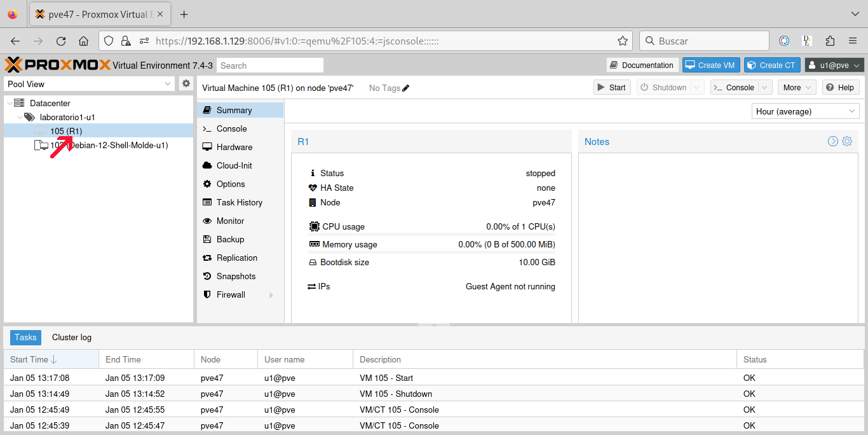Open the Firefox extensions icon
The height and width of the screenshot is (435, 868).
tap(830, 41)
